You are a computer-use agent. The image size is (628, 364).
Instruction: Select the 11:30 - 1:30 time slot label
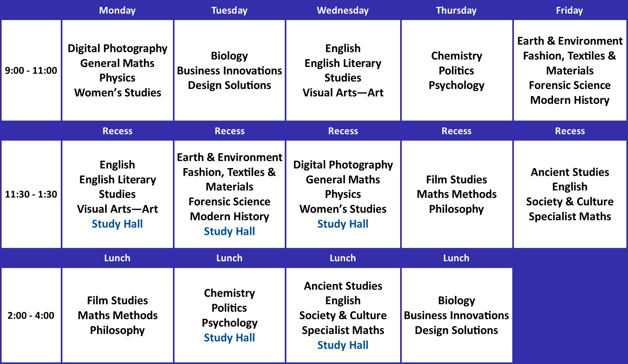pyautogui.click(x=31, y=194)
